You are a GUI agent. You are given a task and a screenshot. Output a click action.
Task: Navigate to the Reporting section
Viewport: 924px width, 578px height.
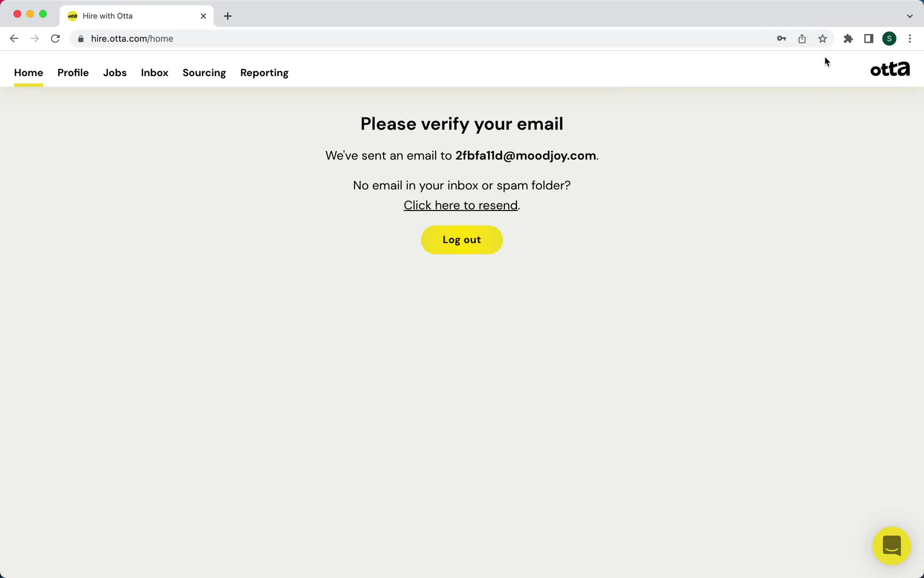pyautogui.click(x=264, y=73)
